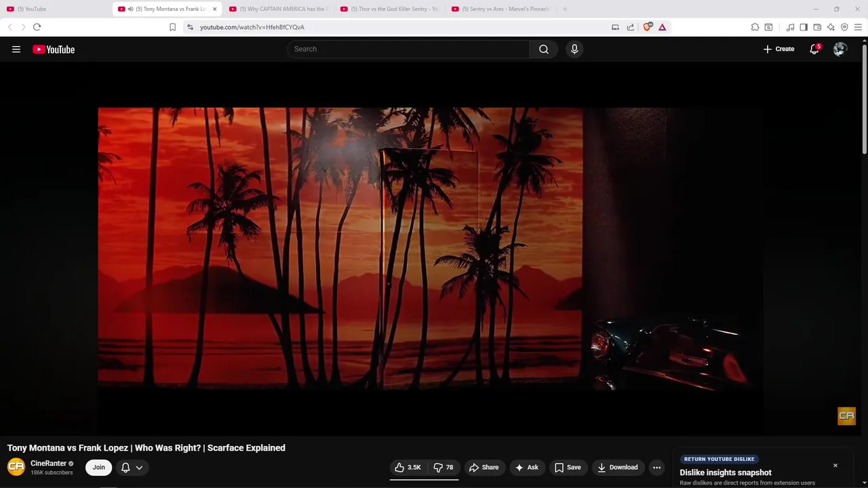The height and width of the screenshot is (488, 868).
Task: Dislike the video showing 78
Action: (443, 467)
